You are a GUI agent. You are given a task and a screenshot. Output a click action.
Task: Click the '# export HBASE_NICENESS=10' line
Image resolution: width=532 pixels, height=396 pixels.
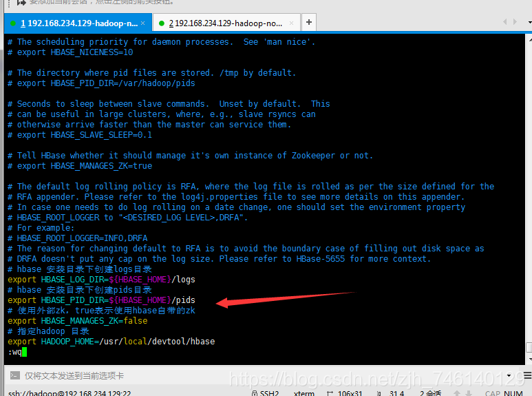click(70, 52)
